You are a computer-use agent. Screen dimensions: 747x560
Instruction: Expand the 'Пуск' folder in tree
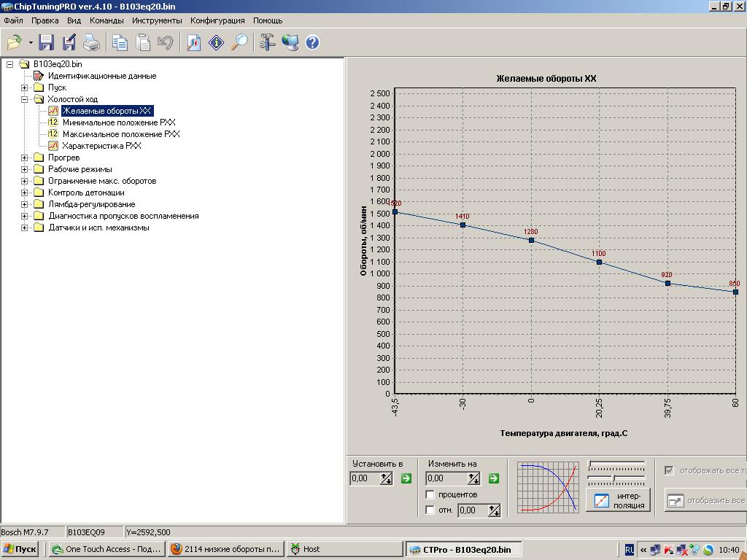pos(25,87)
